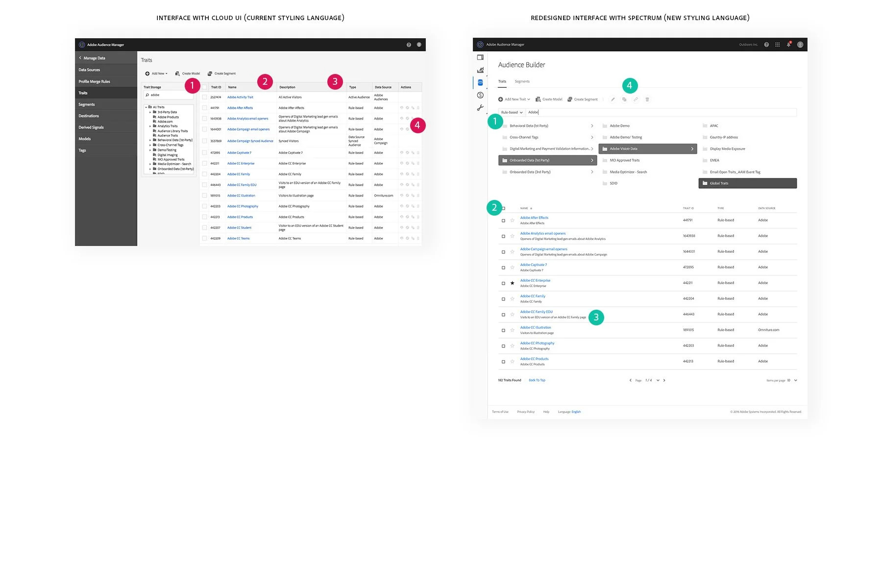The image size is (882, 588).
Task: Unstar the Adobe CC Enterprise trait
Action: 513,283
